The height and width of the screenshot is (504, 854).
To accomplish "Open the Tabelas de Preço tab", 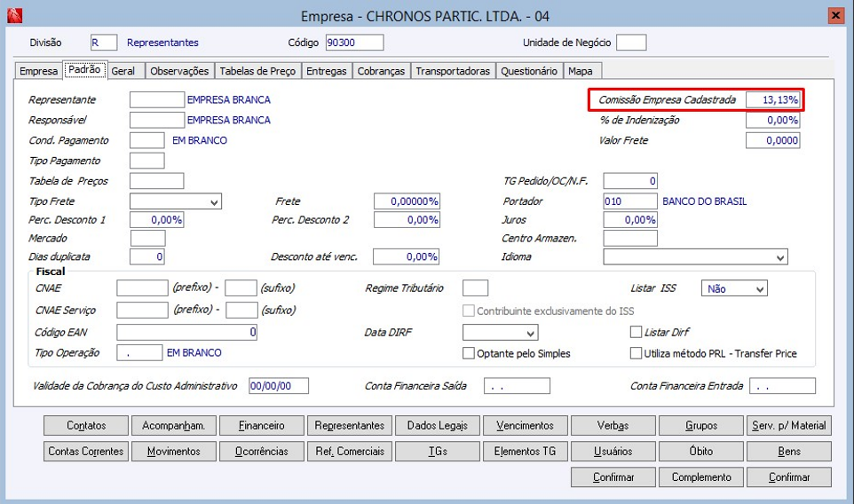I will click(x=257, y=71).
